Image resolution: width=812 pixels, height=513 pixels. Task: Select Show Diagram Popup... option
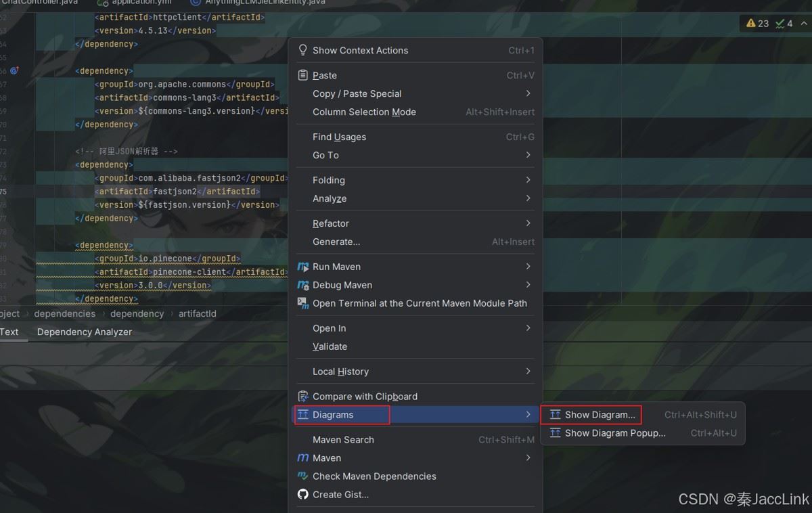coord(642,433)
